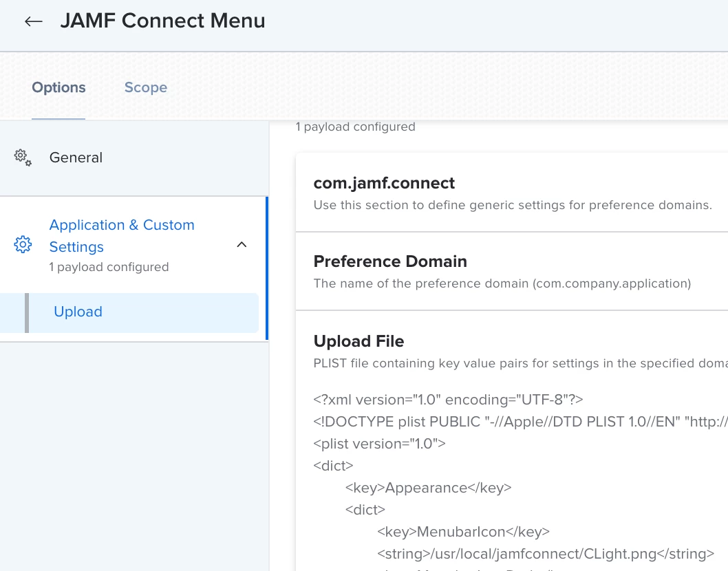Open the General gear icon
Image resolution: width=728 pixels, height=571 pixels.
(x=23, y=158)
